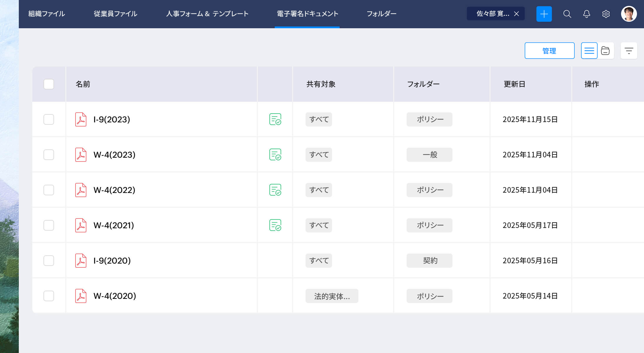The width and height of the screenshot is (644, 353).
Task: Open the 法的実体... tag on W-4(2020)
Action: pos(332,296)
